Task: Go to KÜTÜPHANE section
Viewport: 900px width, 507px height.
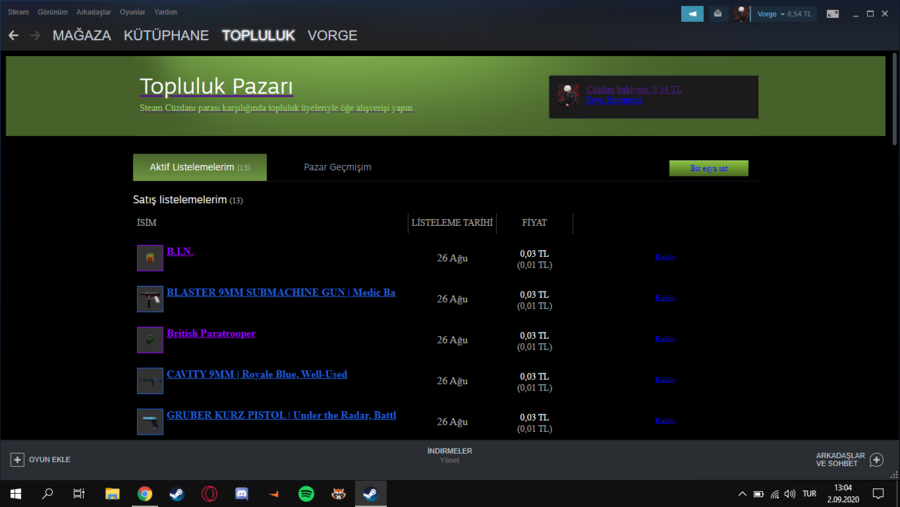Action: [x=166, y=36]
